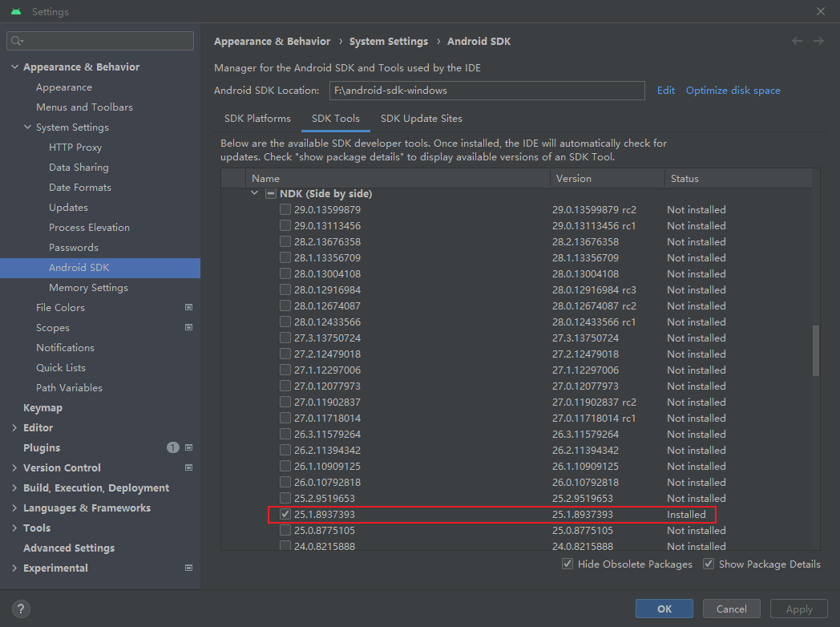The image size is (840, 627).
Task: Check the NDK 25.0.8775105 checkbox
Action: click(x=285, y=531)
